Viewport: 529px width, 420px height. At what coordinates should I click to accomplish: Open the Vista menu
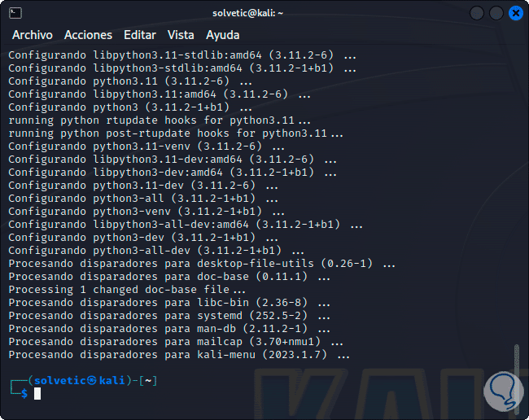click(x=181, y=35)
